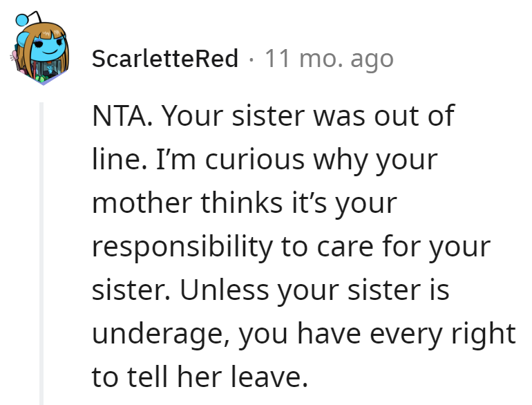This screenshot has width=532, height=405.
Task: Click the dot separator after the username
Action: click(251, 59)
